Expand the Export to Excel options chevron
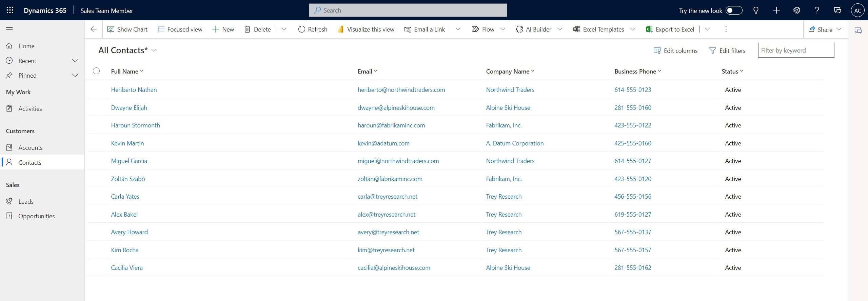Viewport: 868px width, 301px height. click(707, 29)
